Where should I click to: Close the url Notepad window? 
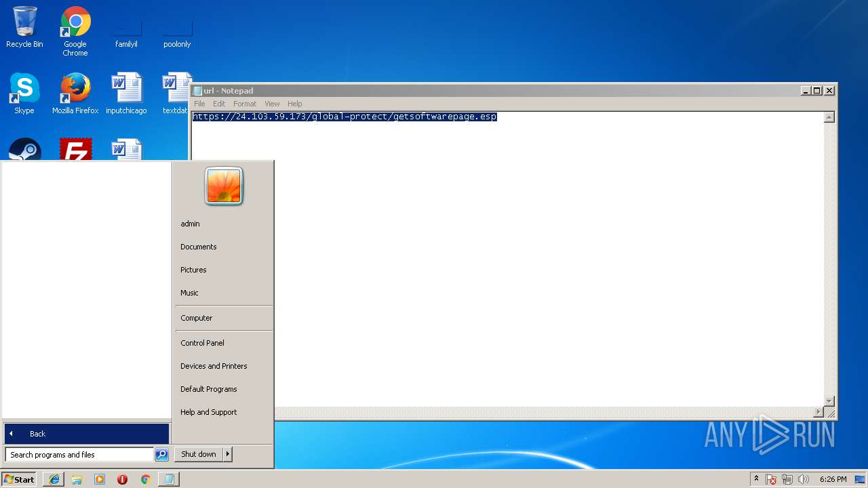pyautogui.click(x=829, y=91)
